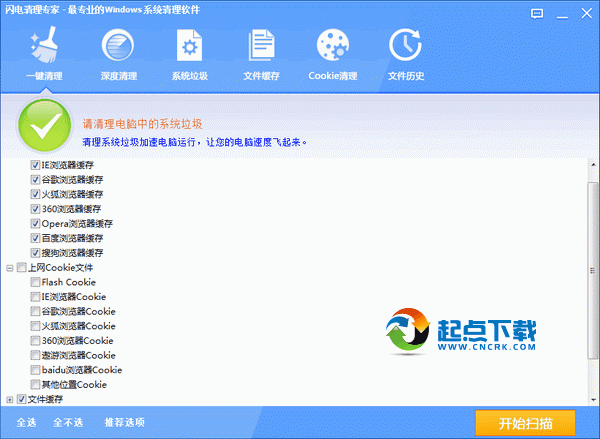Check the 谷歌浏览器Cookie checkbox

pyautogui.click(x=35, y=311)
